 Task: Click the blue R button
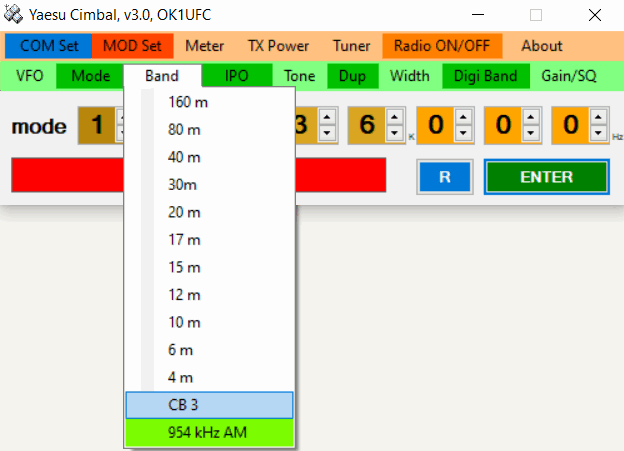point(445,177)
